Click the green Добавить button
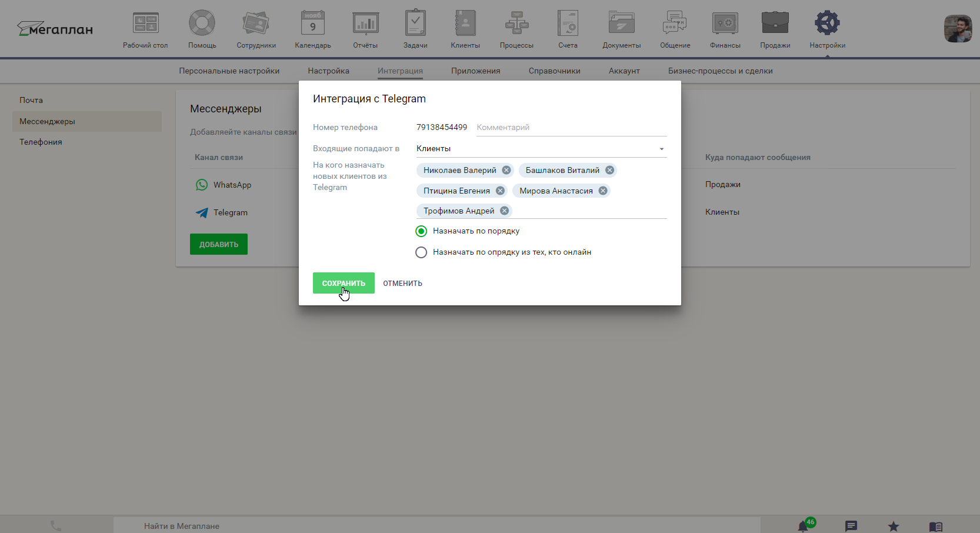The height and width of the screenshot is (533, 980). [219, 244]
